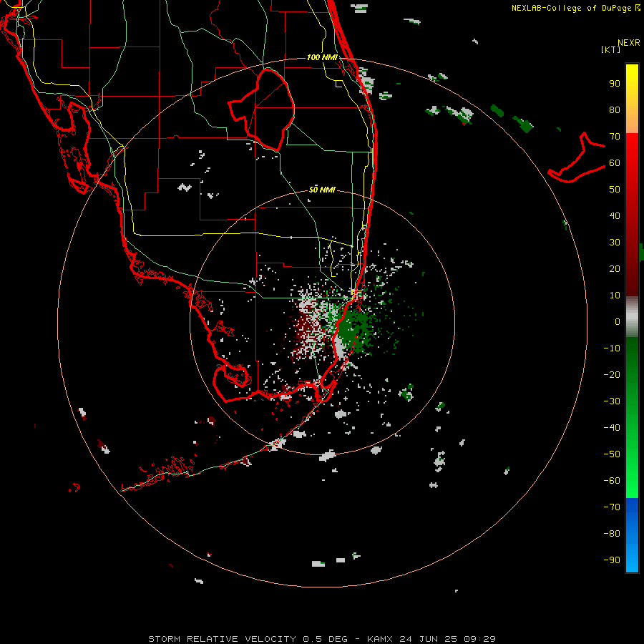644x644 pixels.
Task: Click the -10 value on the velocity scale
Action: point(612,348)
